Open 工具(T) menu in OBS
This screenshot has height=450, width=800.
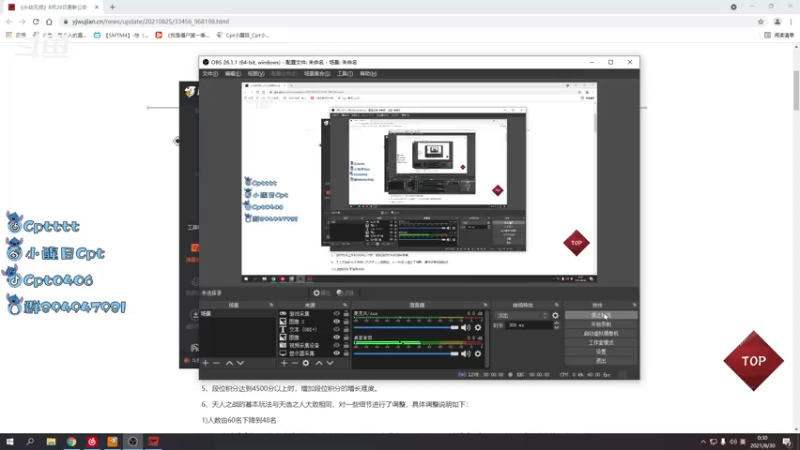pos(345,73)
